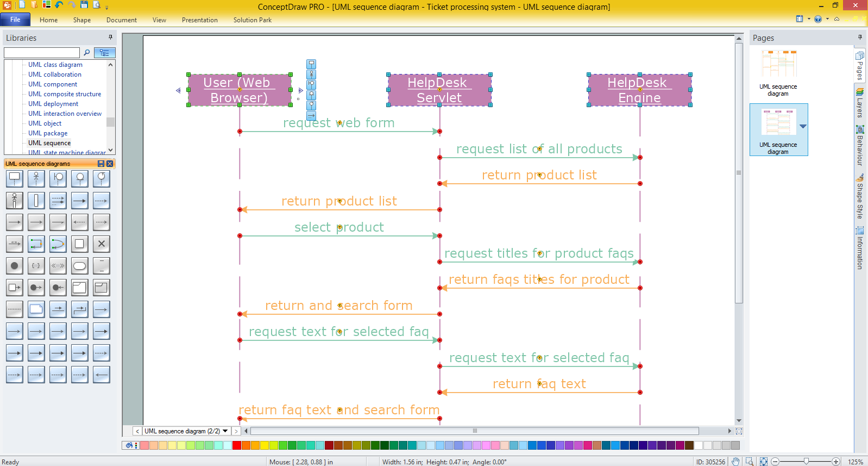Pick the white color swatch in palette
The width and height of the screenshot is (868, 466).
699,445
